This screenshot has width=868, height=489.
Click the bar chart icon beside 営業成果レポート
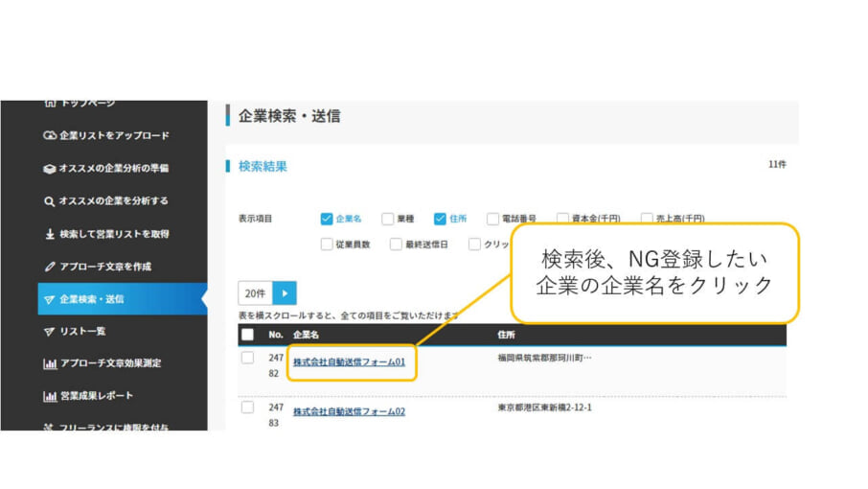click(x=50, y=397)
